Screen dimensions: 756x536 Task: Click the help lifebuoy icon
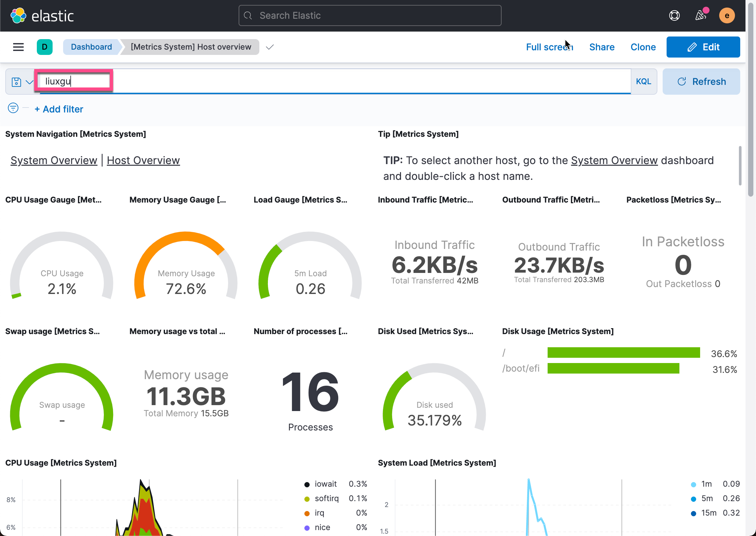click(x=674, y=15)
